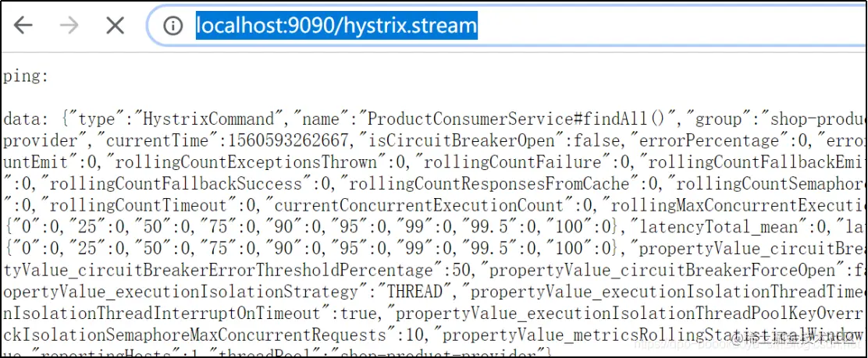Click "HystrixCommand" type value text
This screenshot has width=868, height=358.
[208, 119]
